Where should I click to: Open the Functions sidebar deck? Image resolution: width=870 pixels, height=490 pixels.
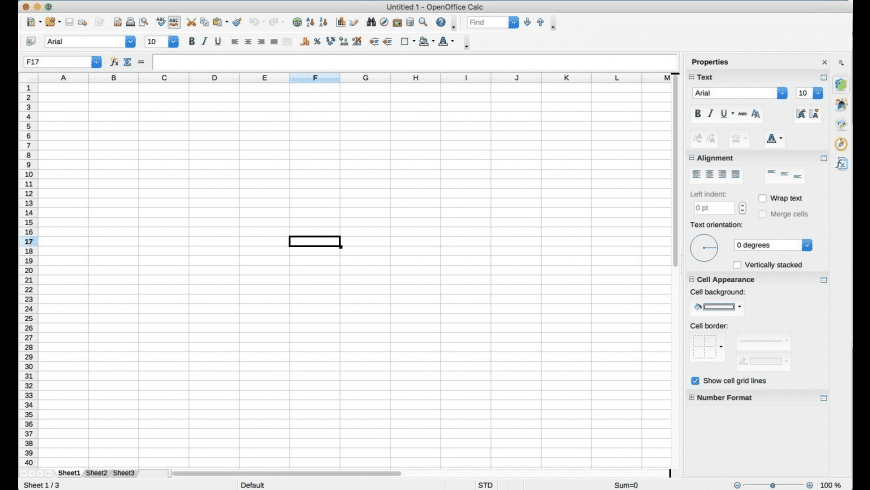[841, 164]
